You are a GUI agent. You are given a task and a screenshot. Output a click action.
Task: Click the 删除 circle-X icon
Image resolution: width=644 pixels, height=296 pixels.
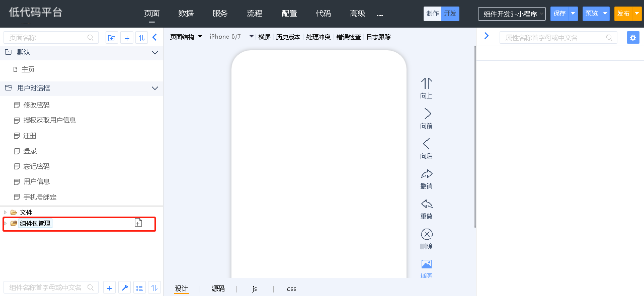click(x=427, y=234)
